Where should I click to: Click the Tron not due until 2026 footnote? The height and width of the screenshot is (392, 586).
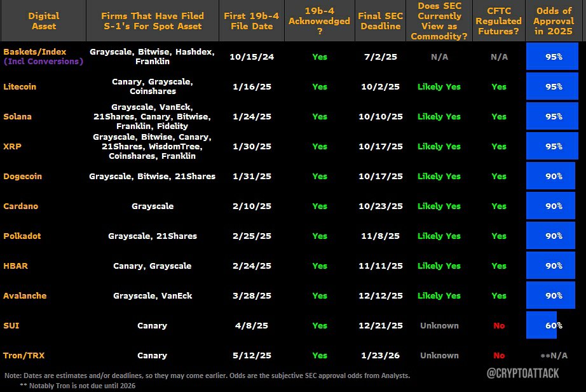pyautogui.click(x=78, y=386)
